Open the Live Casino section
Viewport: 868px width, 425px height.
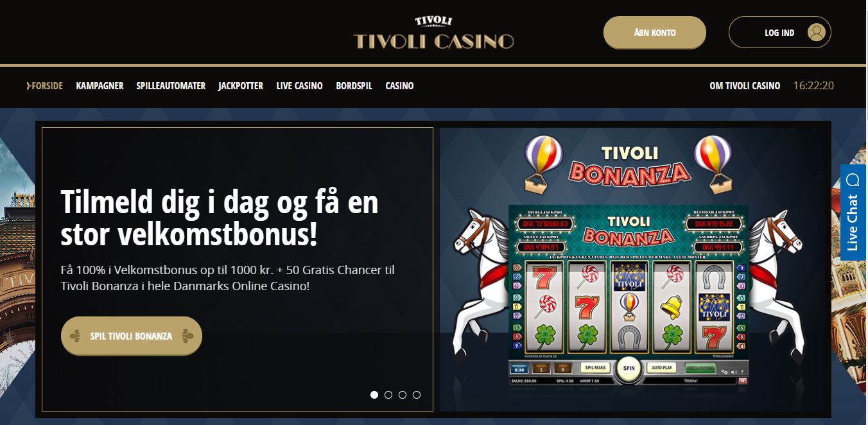click(x=299, y=86)
